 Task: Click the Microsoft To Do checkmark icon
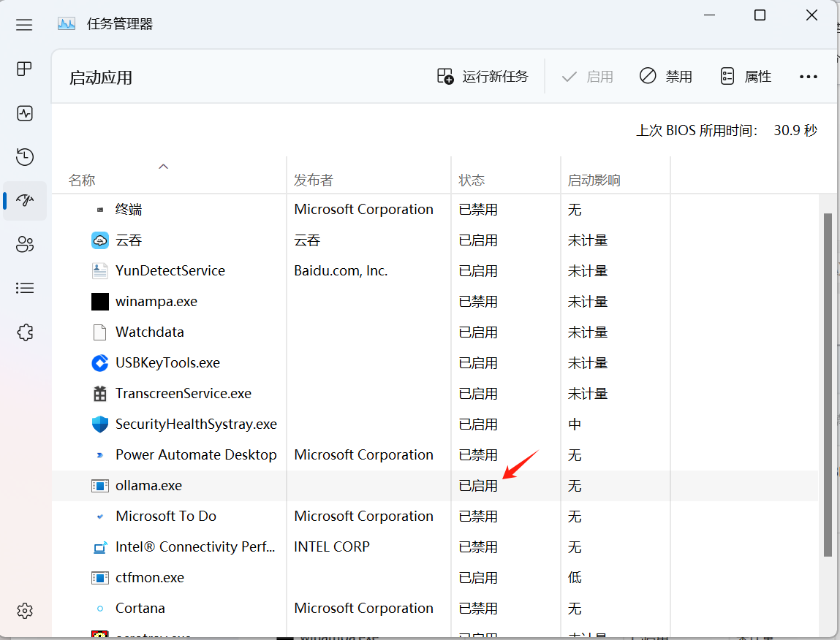(100, 517)
